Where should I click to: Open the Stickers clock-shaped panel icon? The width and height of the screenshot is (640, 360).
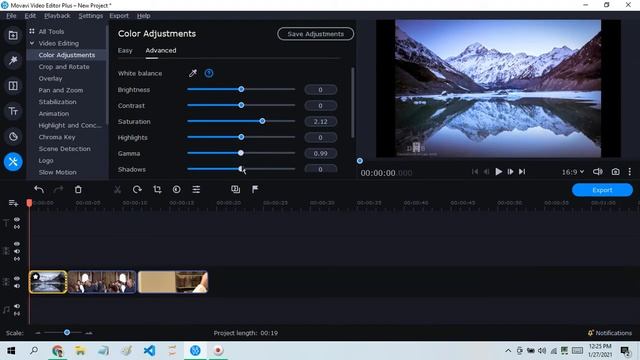13,136
